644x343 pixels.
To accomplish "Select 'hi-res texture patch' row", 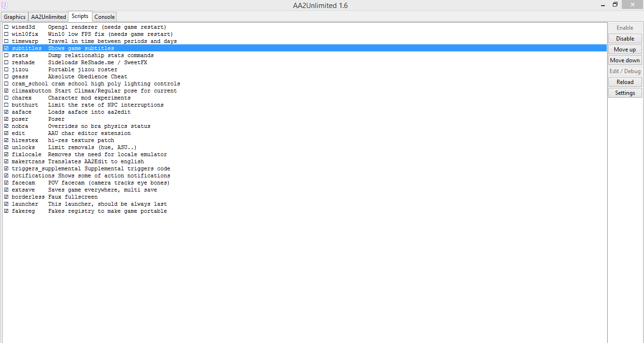I will (304, 140).
